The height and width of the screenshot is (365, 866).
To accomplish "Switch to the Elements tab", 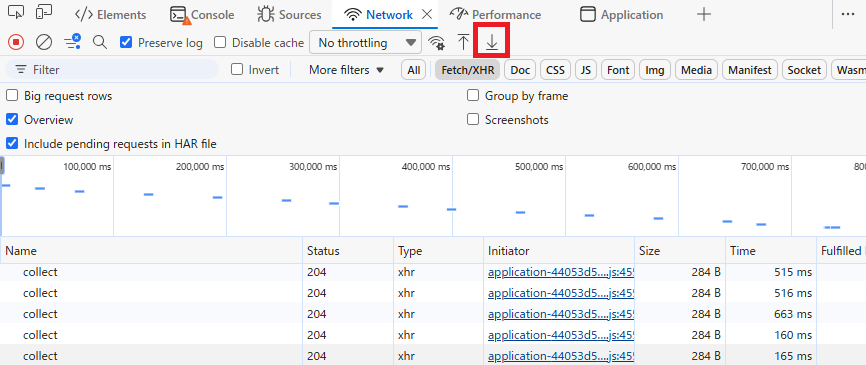I will pyautogui.click(x=110, y=14).
